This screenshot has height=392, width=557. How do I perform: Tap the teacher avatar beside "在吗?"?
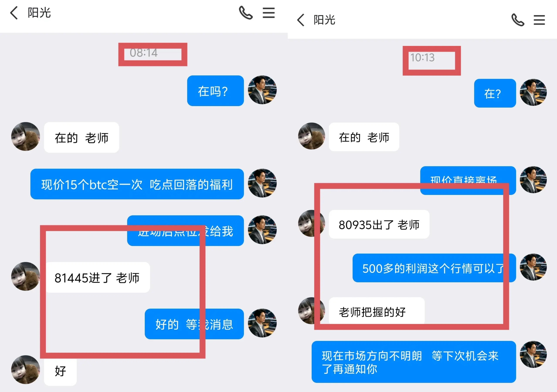[x=262, y=90]
